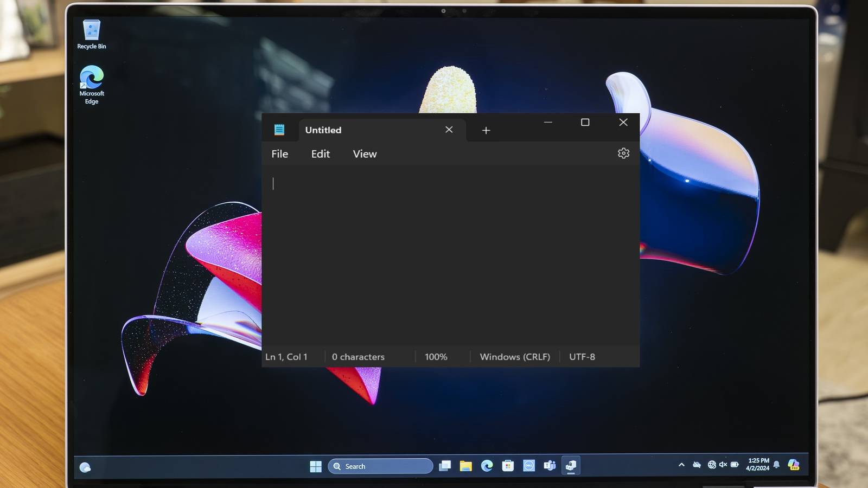Open the View menu
The image size is (868, 488).
[x=364, y=154]
